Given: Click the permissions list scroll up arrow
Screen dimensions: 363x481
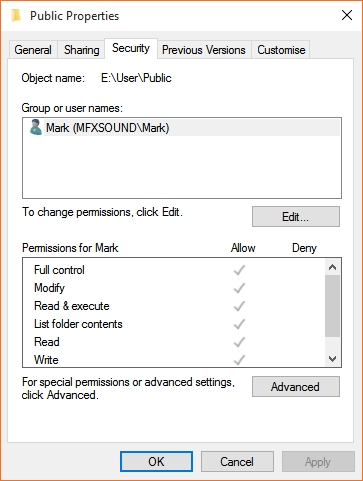Looking at the screenshot, I should click(332, 267).
